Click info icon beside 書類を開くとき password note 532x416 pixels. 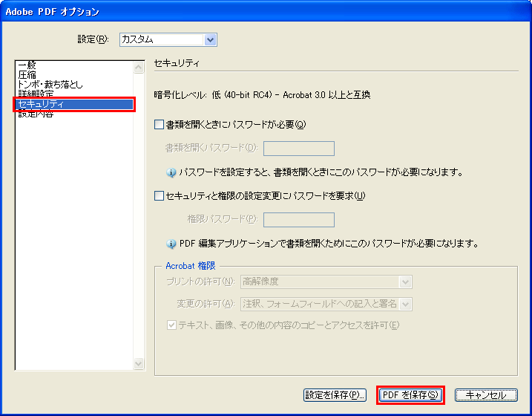(171, 172)
